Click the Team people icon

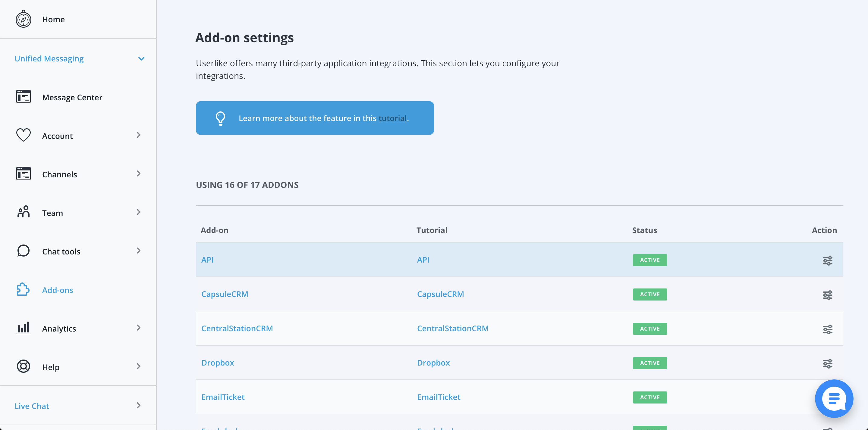point(23,212)
